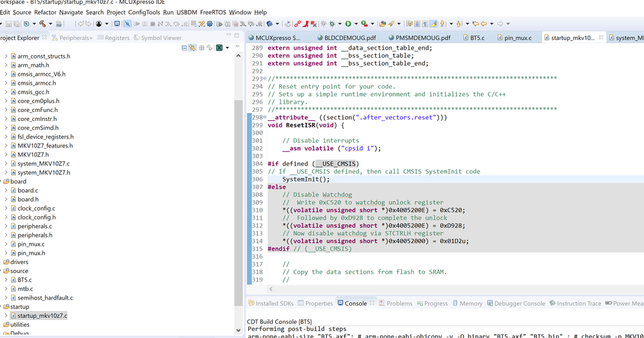Open the ConfigTools menu
The height and width of the screenshot is (338, 644).
pos(144,12)
